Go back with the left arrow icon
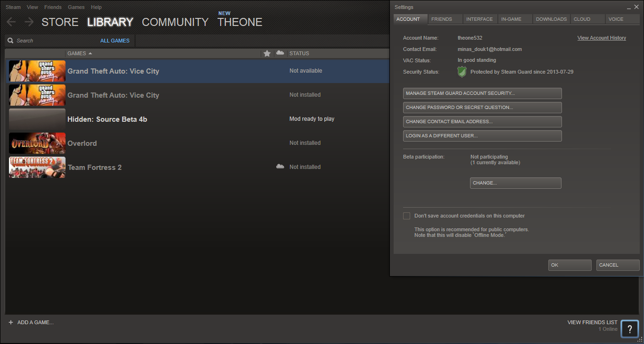Image resolution: width=644 pixels, height=344 pixels. tap(11, 22)
